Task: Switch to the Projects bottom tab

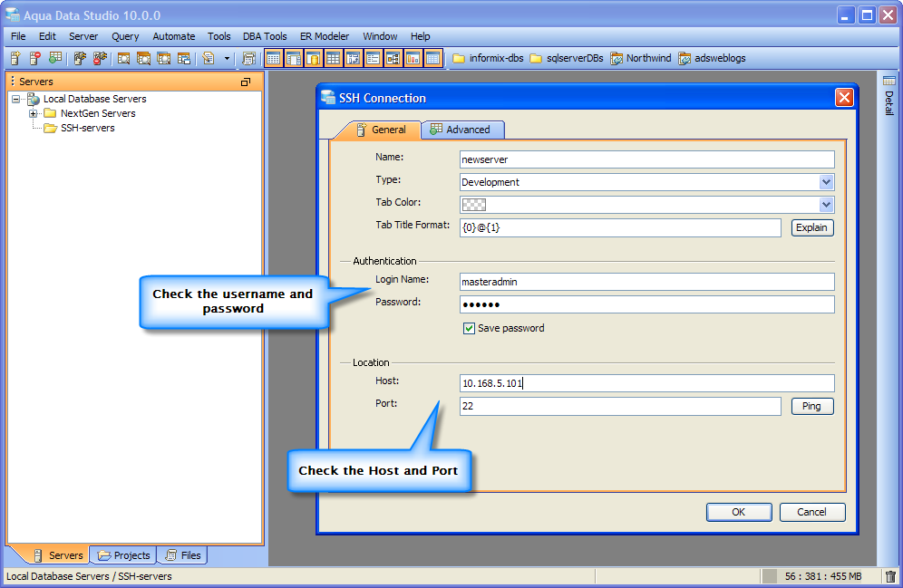Action: pos(124,555)
